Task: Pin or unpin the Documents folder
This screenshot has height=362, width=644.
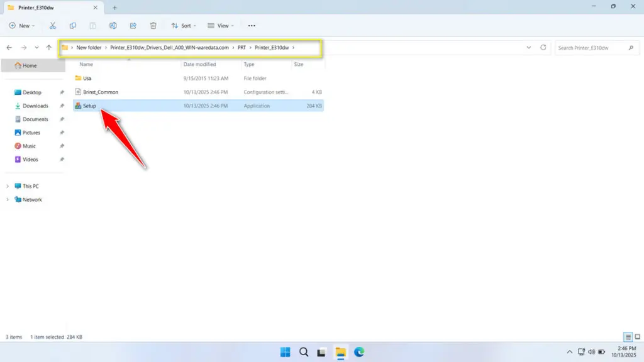Action: [62, 119]
